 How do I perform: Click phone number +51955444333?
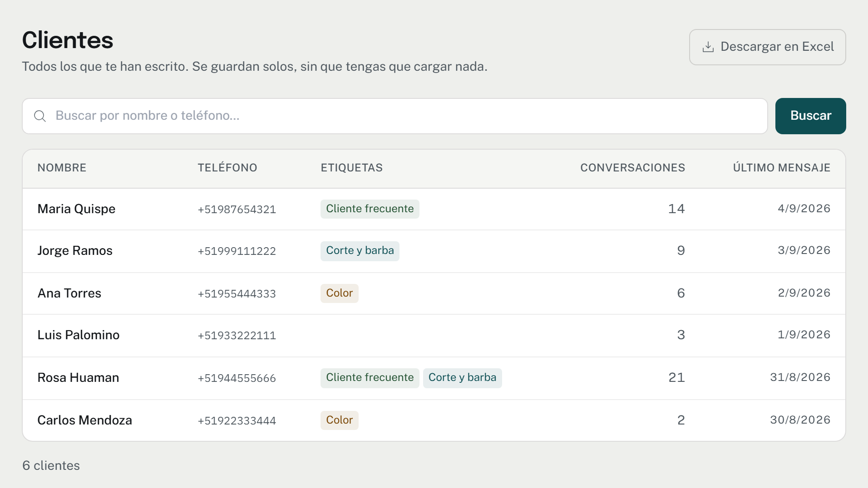click(237, 294)
